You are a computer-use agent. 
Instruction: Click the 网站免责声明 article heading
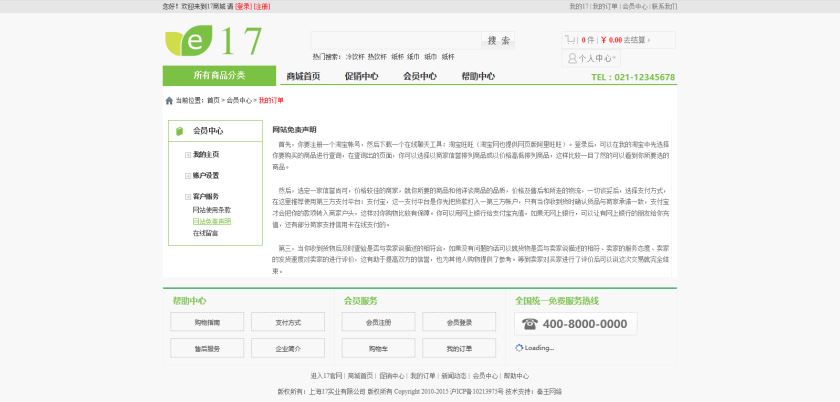294,130
